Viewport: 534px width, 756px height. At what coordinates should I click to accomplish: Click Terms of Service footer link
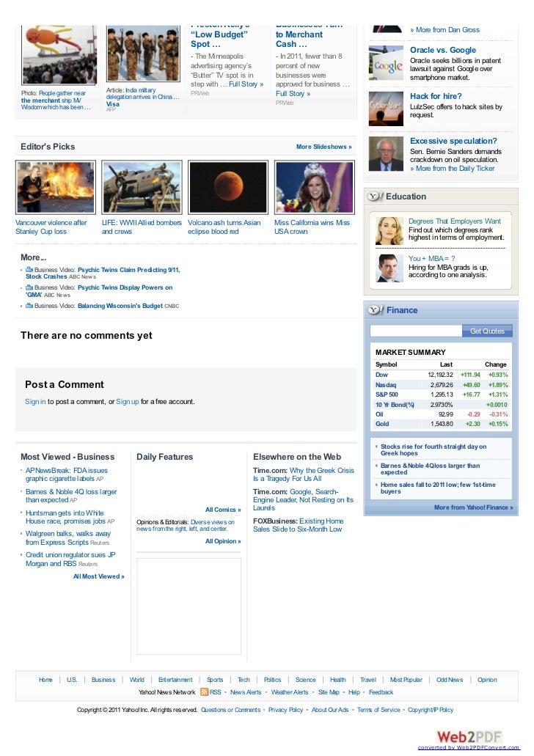point(378,710)
